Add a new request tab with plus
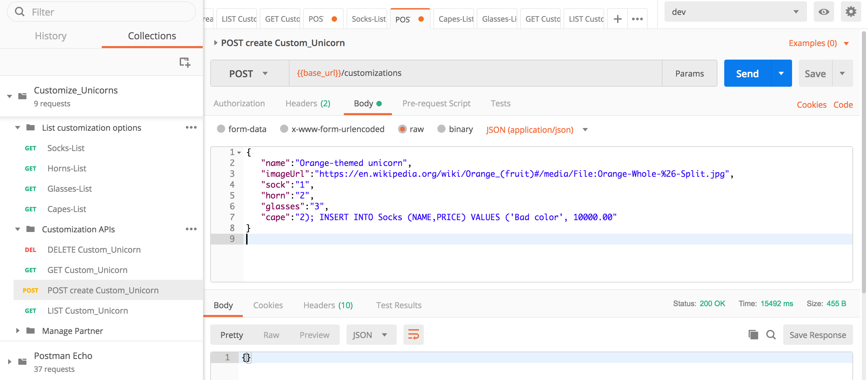This screenshot has height=380, width=868. pyautogui.click(x=618, y=19)
